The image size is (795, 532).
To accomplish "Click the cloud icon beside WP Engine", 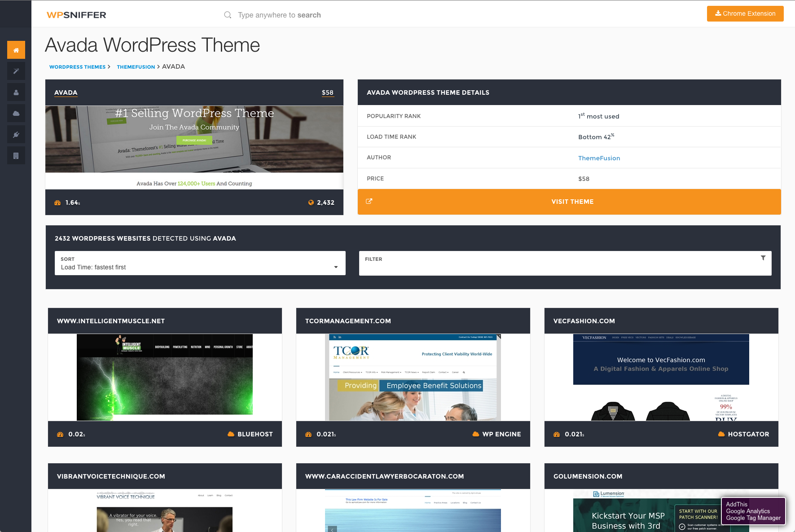I will [476, 434].
